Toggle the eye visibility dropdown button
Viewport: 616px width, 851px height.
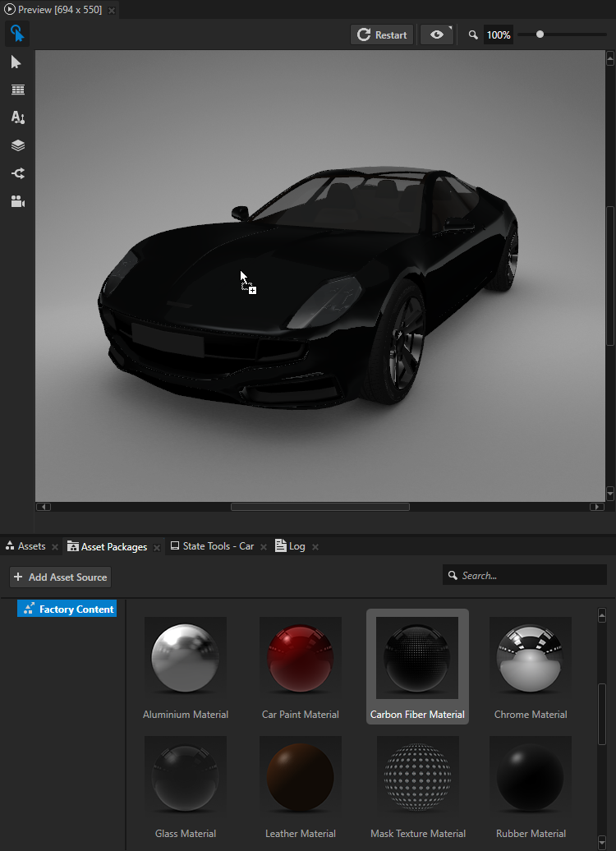click(437, 34)
